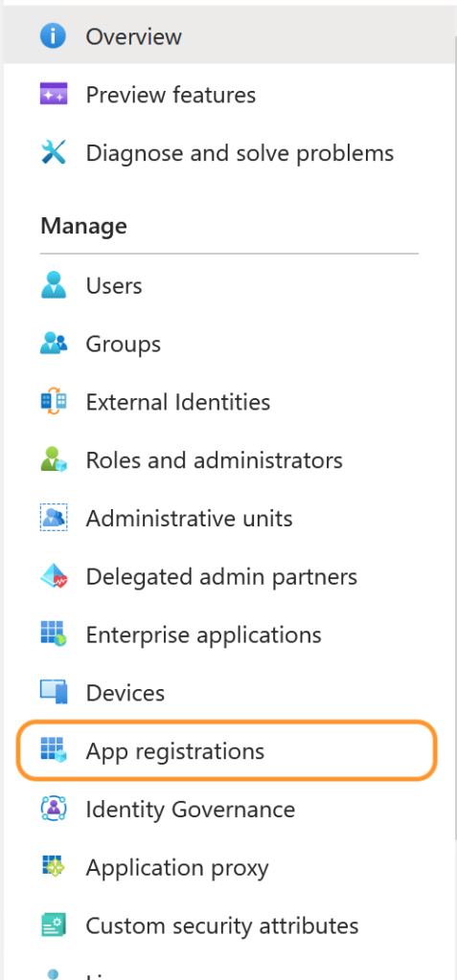Image resolution: width=457 pixels, height=980 pixels.
Task: Select Application proxy in the sidebar
Action: click(x=226, y=867)
